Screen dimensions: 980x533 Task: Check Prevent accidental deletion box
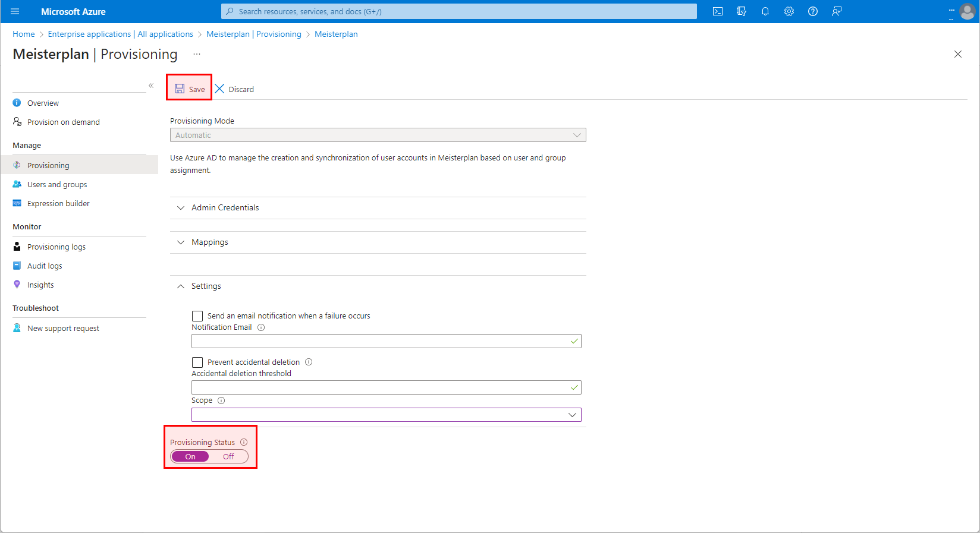click(197, 362)
